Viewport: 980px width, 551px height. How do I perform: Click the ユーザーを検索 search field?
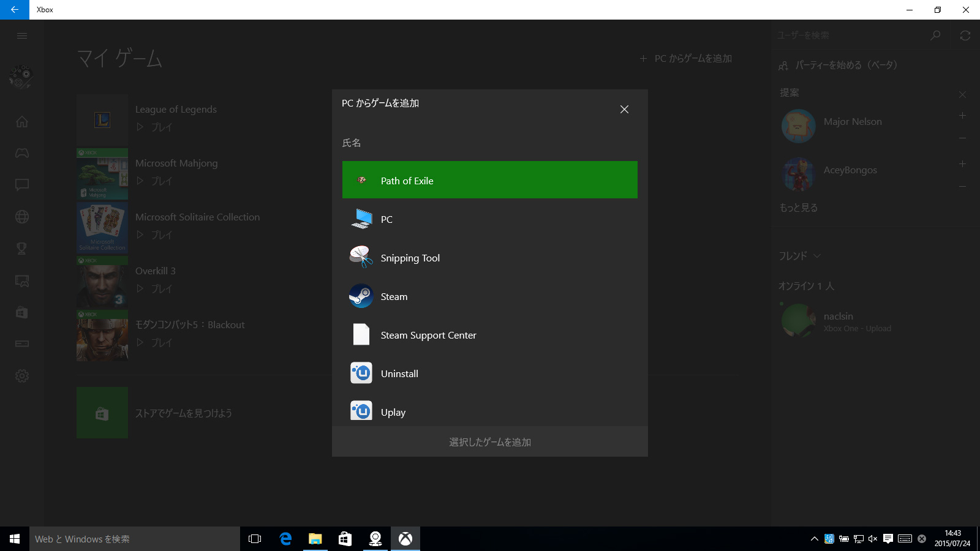click(x=851, y=36)
